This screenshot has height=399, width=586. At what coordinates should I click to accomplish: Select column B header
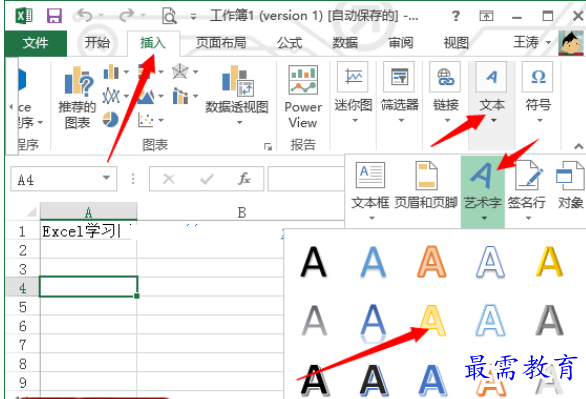(241, 212)
